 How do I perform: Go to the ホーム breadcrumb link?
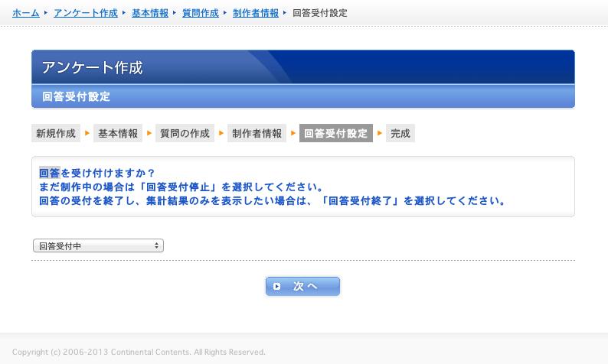point(25,13)
